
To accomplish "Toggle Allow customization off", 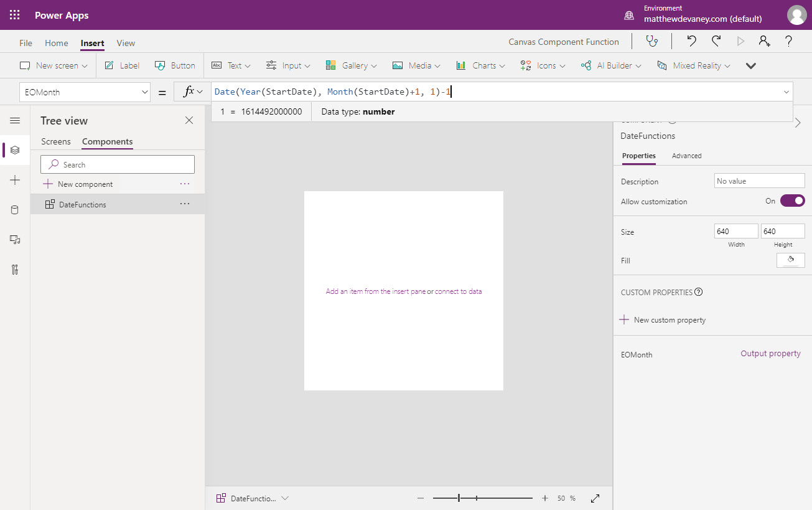I will point(794,201).
